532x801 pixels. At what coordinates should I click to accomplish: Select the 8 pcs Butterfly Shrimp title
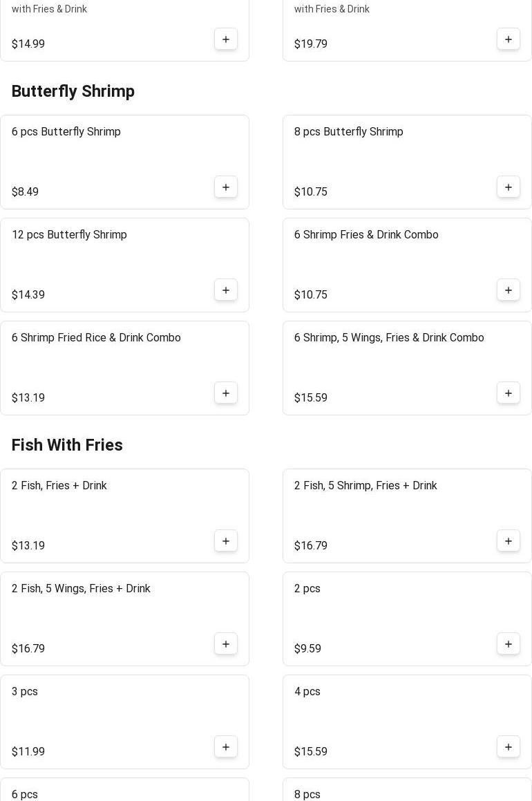point(348,132)
